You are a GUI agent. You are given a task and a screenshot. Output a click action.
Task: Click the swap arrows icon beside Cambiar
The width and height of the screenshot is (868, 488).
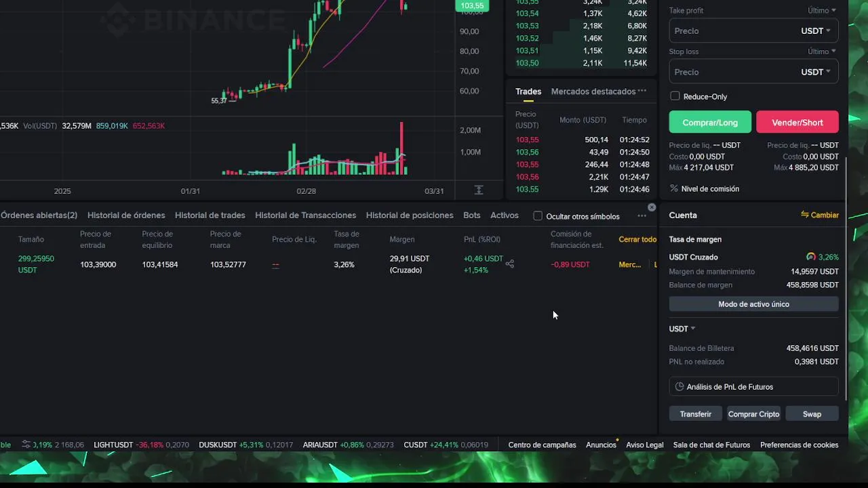805,215
